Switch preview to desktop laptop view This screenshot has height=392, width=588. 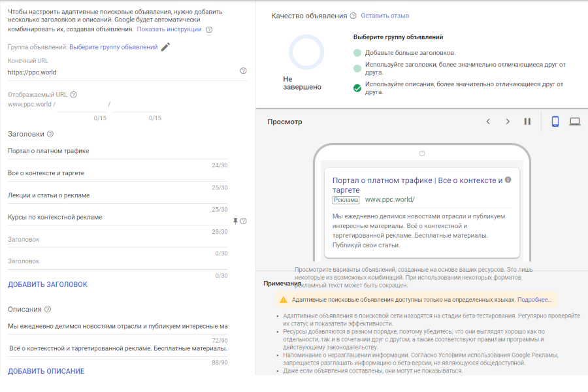(x=575, y=122)
